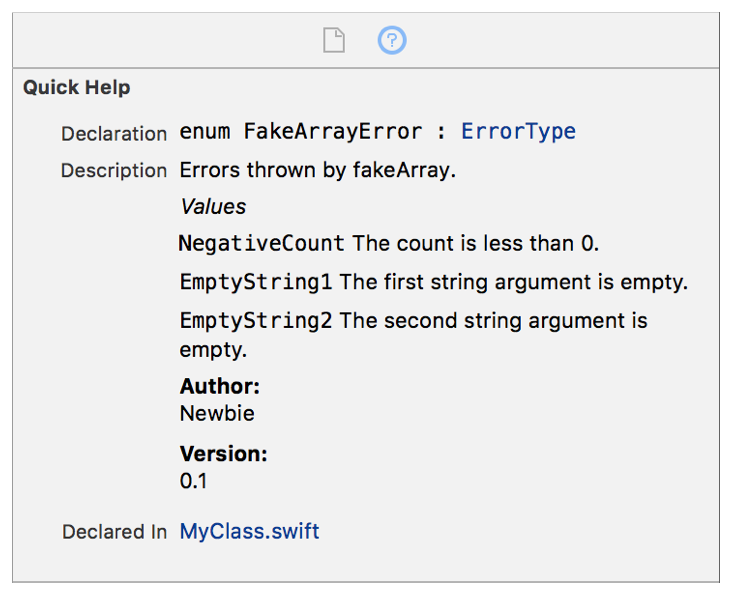Click the NegativeCount value name

(x=261, y=244)
